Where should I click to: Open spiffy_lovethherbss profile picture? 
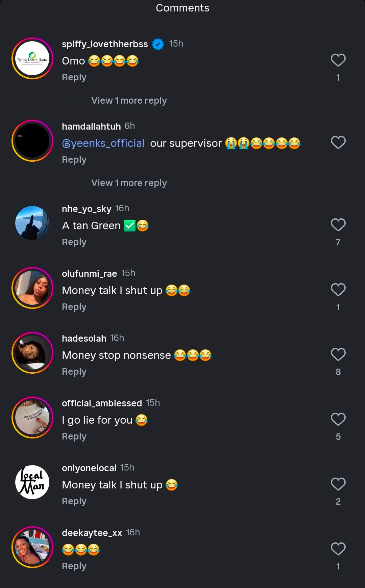(32, 58)
